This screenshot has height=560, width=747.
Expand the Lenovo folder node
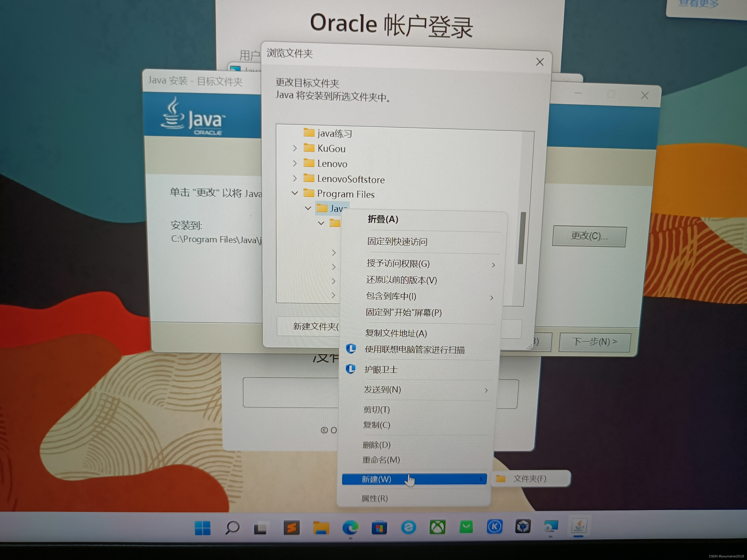(x=295, y=163)
